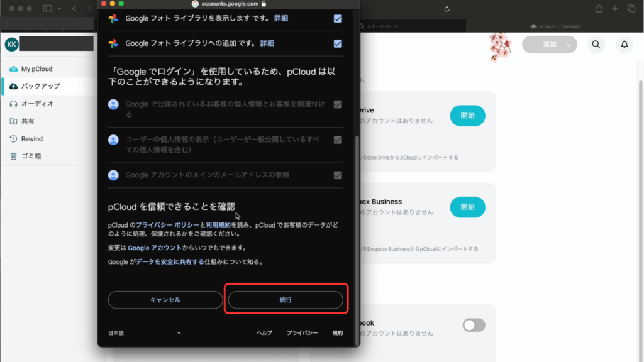Click the 続行 continue button
This screenshot has height=362, width=644.
(x=286, y=300)
